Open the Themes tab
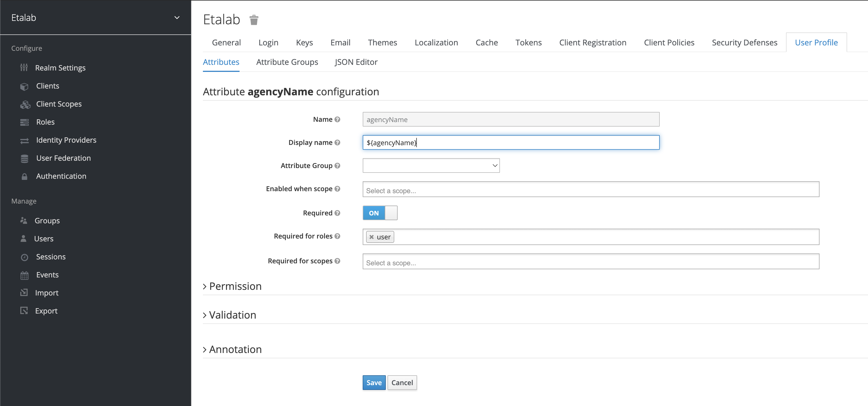The width and height of the screenshot is (868, 406). point(382,43)
